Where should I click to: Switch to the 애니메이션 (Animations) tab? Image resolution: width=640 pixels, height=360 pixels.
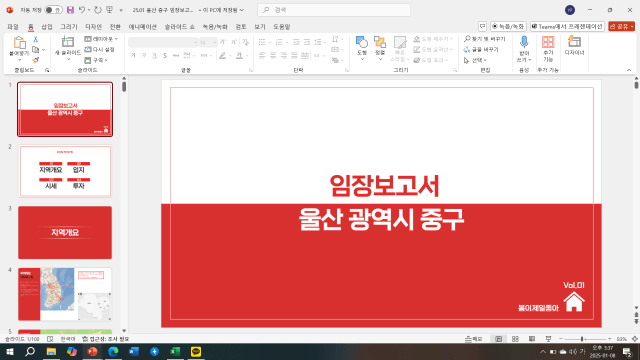pos(142,27)
